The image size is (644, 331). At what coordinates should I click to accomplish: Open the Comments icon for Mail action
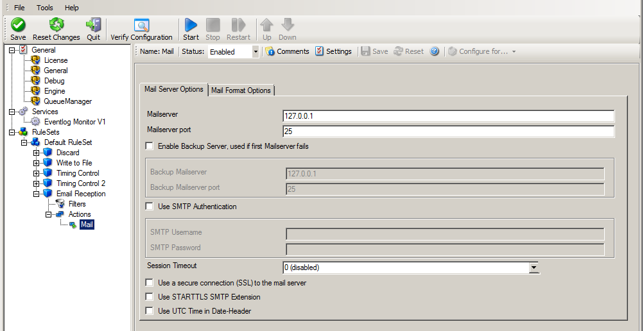270,51
